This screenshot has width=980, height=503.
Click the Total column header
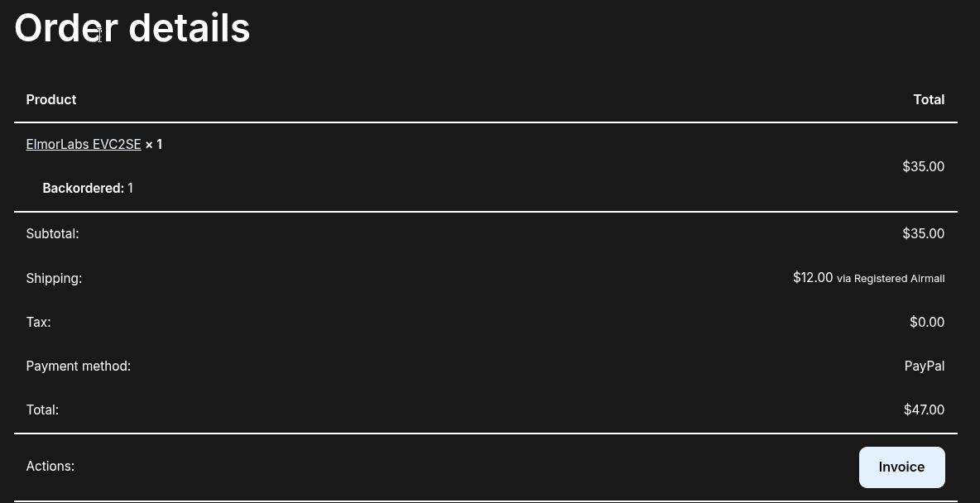[x=929, y=100]
